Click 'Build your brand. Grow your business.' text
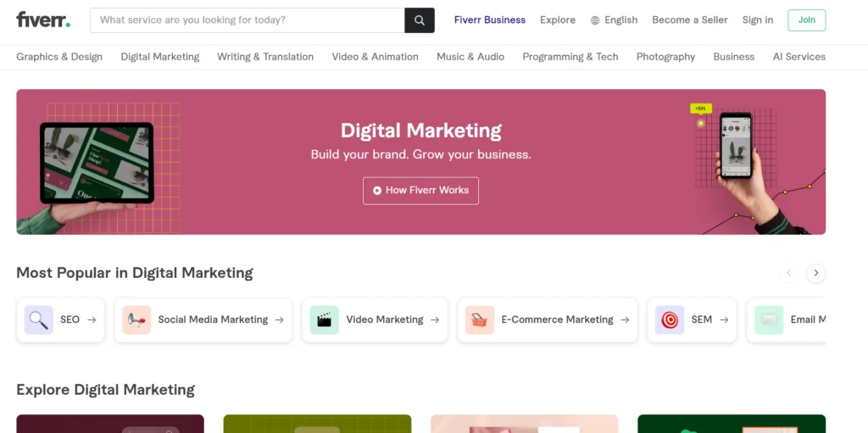This screenshot has width=868, height=433. pos(420,154)
